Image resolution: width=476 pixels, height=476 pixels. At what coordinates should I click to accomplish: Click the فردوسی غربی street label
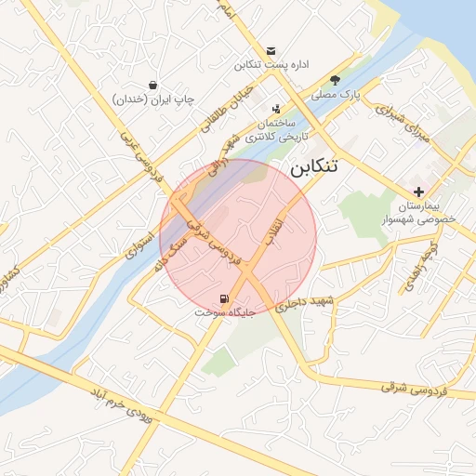click(x=141, y=156)
